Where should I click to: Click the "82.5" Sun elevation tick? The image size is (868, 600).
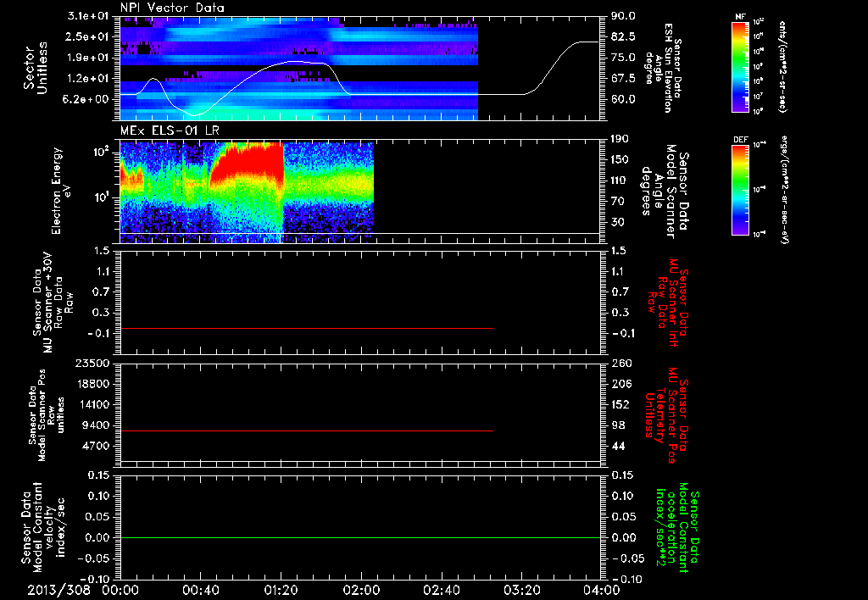click(x=623, y=36)
